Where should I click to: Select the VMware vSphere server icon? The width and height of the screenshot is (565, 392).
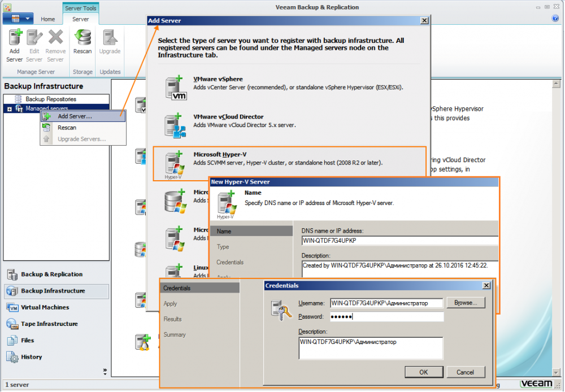click(x=176, y=88)
